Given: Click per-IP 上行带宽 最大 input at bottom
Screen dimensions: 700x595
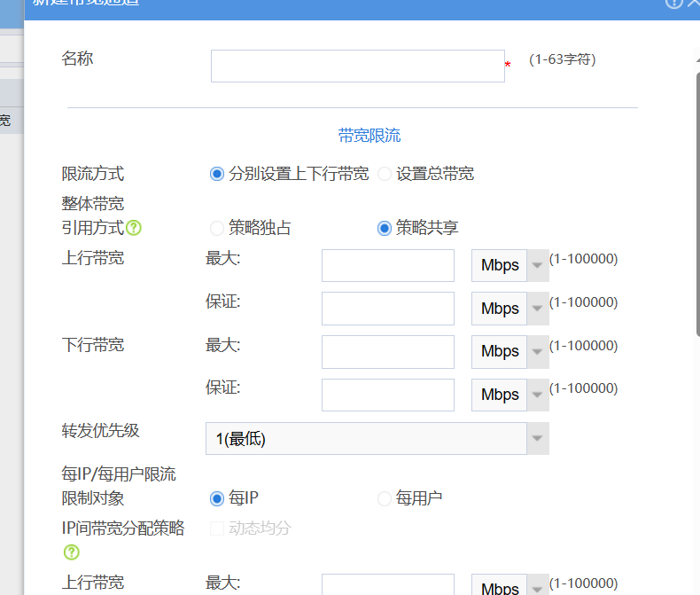Looking at the screenshot, I should pyautogui.click(x=388, y=584).
